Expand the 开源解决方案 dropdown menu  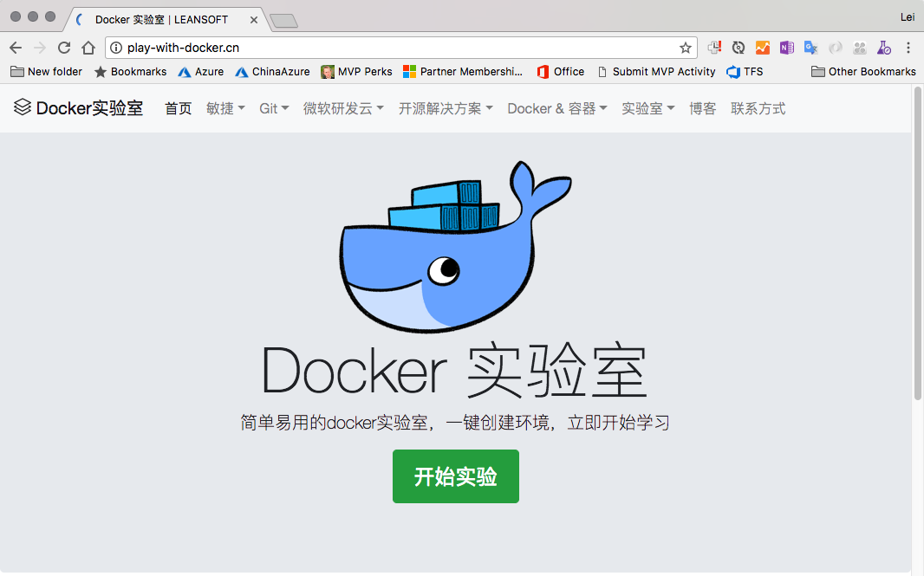point(446,108)
